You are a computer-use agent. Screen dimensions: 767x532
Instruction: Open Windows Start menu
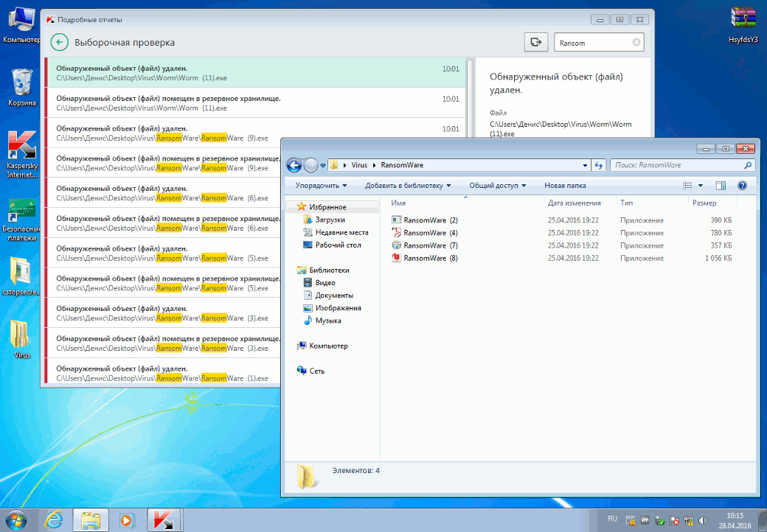pos(16,519)
